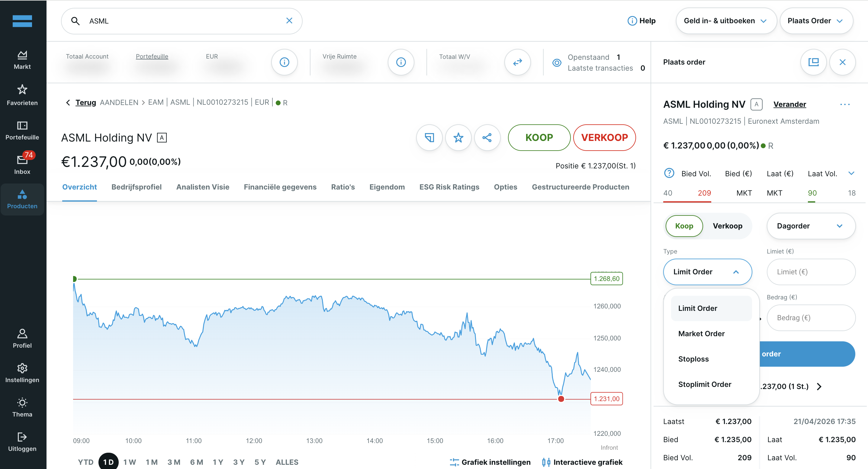The image size is (868, 469).
Task: Open position arrow next to (1 St.)
Action: click(819, 387)
